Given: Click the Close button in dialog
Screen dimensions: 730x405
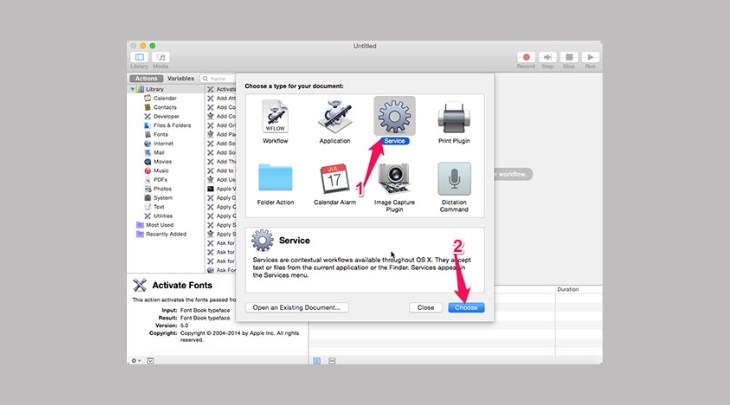Looking at the screenshot, I should [425, 307].
